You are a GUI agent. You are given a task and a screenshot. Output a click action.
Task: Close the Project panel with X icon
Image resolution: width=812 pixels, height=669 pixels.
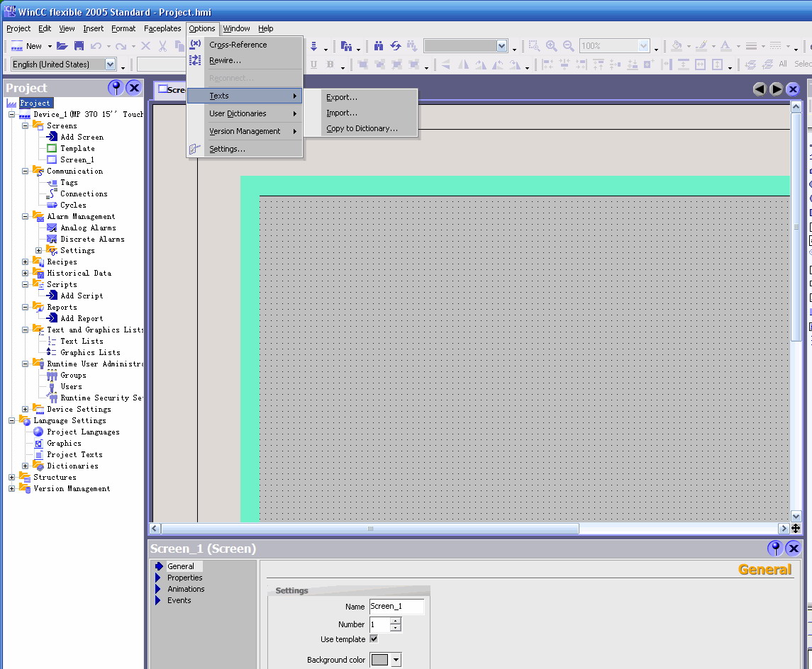point(134,88)
